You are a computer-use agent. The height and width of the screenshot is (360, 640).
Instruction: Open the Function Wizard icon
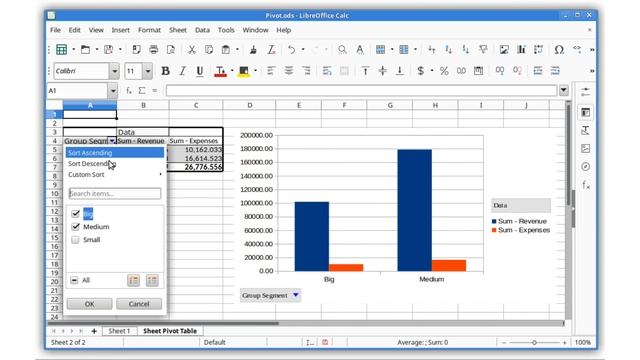point(129,91)
